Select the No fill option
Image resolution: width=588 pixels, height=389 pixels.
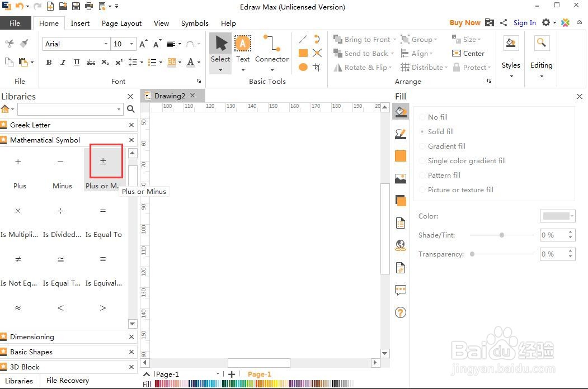(x=434, y=117)
